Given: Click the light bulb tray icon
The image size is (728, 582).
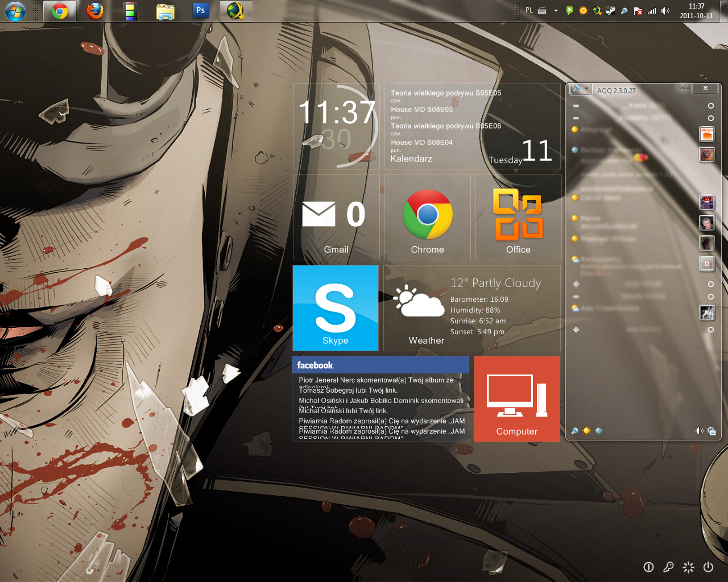Looking at the screenshot, I should [x=624, y=11].
